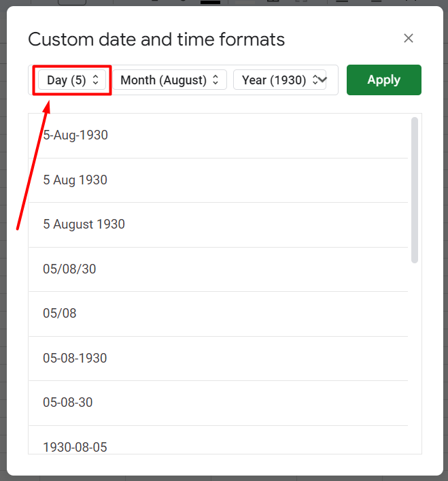Click the scrollbar track below the thumb
The height and width of the screenshot is (481, 448).
[x=415, y=359]
